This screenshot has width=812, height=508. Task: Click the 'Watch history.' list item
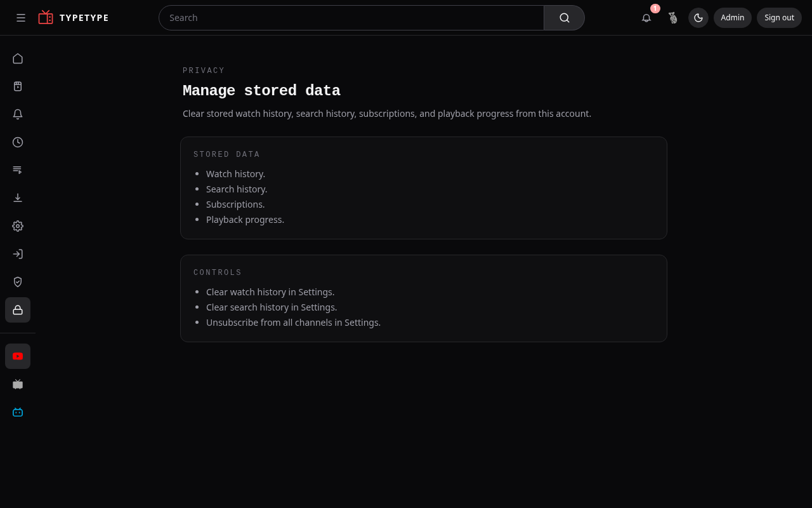[x=235, y=174]
